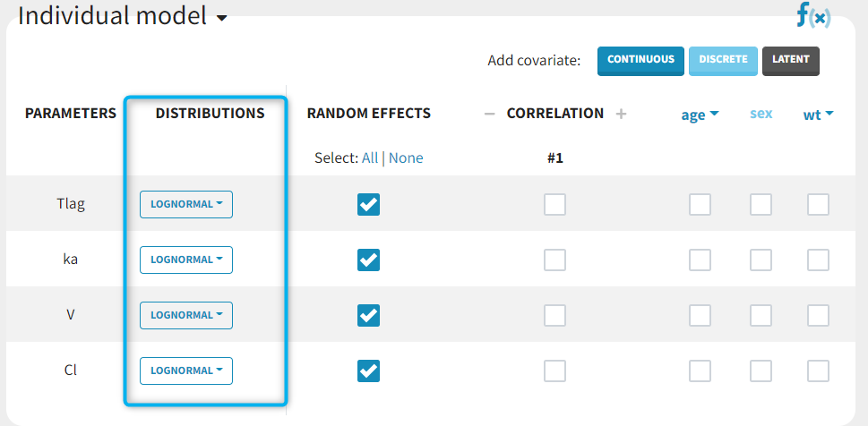Toggle the V random effects checkbox
The width and height of the screenshot is (868, 426).
[x=368, y=316]
